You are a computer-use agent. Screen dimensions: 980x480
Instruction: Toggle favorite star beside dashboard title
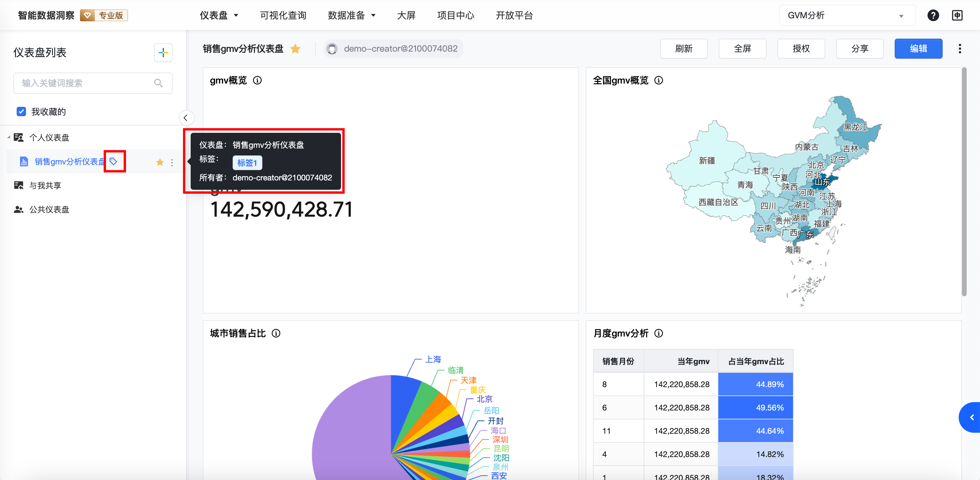click(x=295, y=49)
